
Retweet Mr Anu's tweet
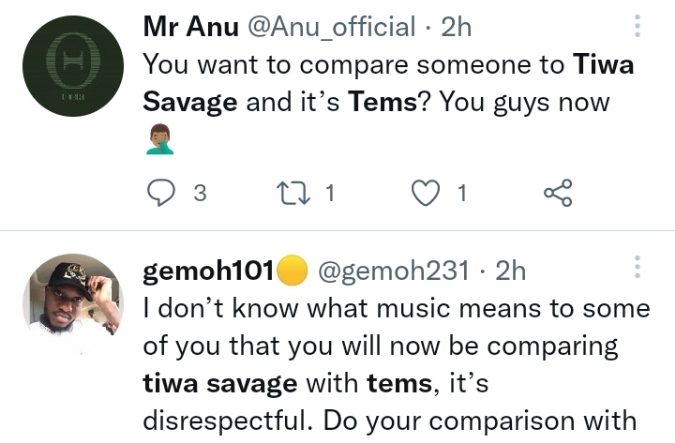[x=297, y=195]
